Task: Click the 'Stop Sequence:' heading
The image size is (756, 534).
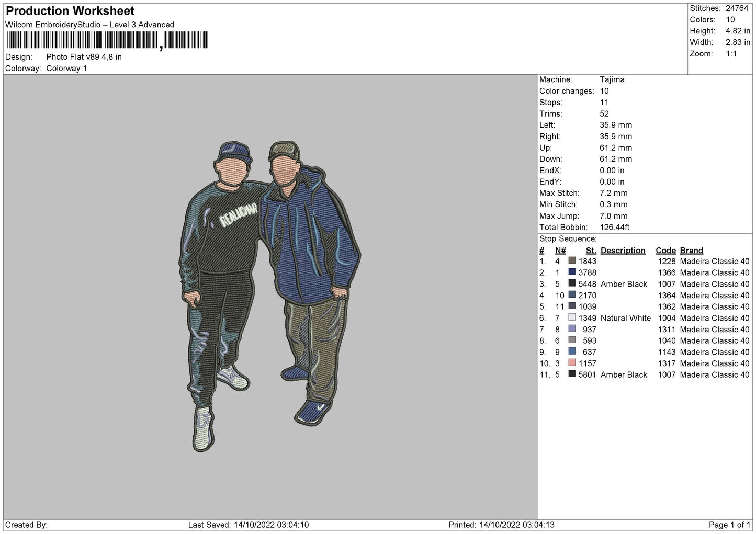Action: coord(568,239)
